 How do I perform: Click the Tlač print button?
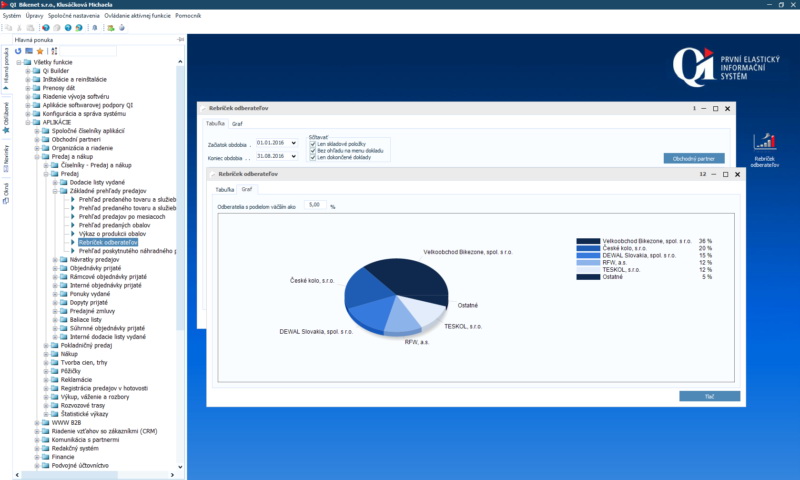click(710, 396)
